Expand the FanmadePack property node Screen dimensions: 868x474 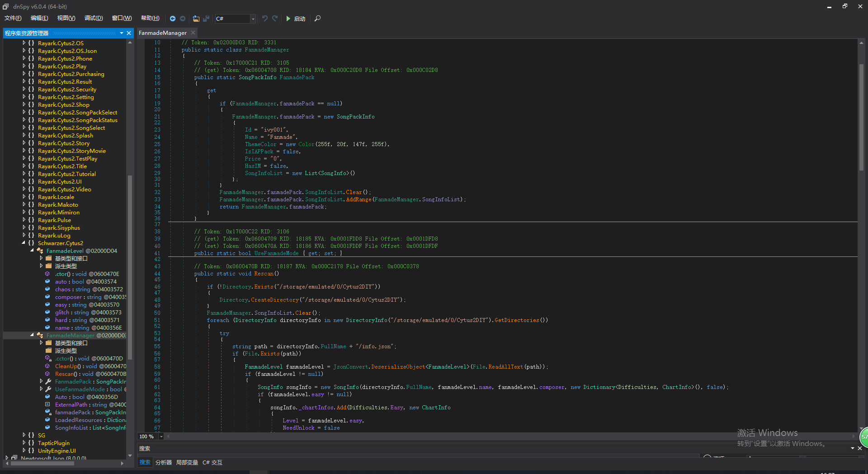point(41,381)
